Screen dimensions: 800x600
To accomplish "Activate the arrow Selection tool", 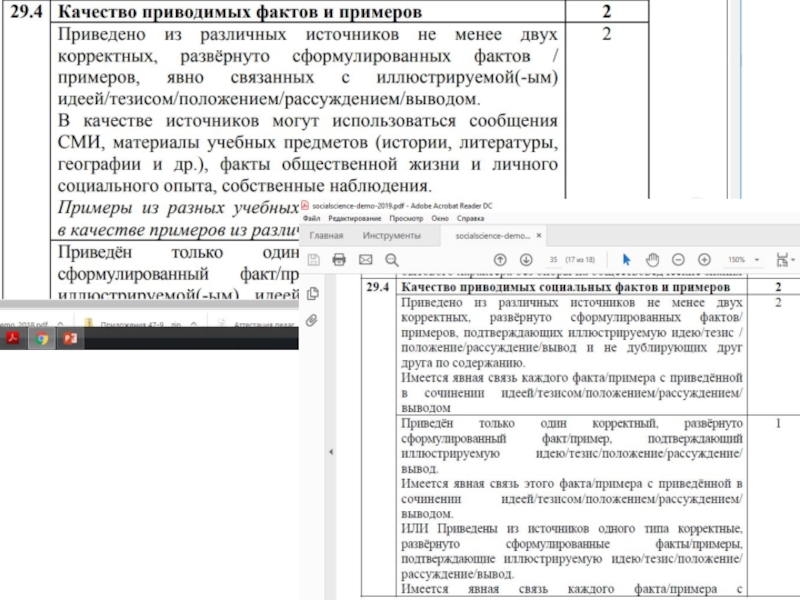I will click(x=627, y=259).
